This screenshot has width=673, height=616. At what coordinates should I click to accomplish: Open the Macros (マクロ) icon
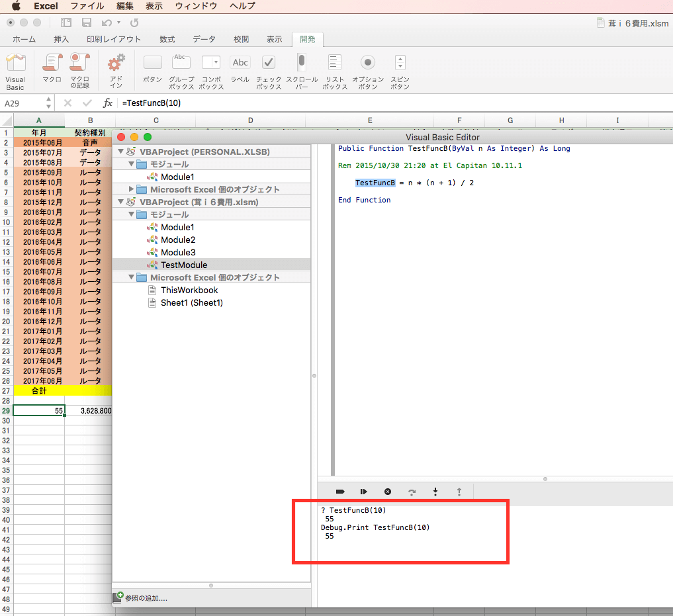[x=52, y=63]
